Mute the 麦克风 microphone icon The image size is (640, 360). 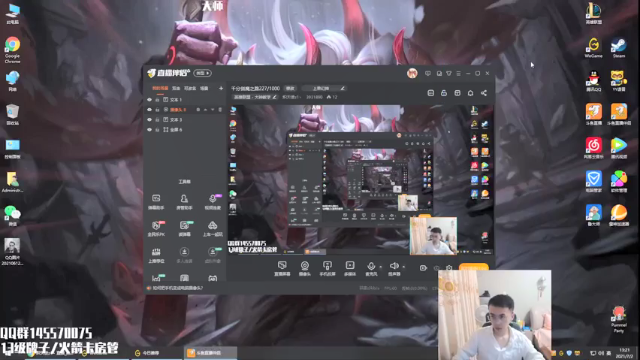click(x=371, y=266)
